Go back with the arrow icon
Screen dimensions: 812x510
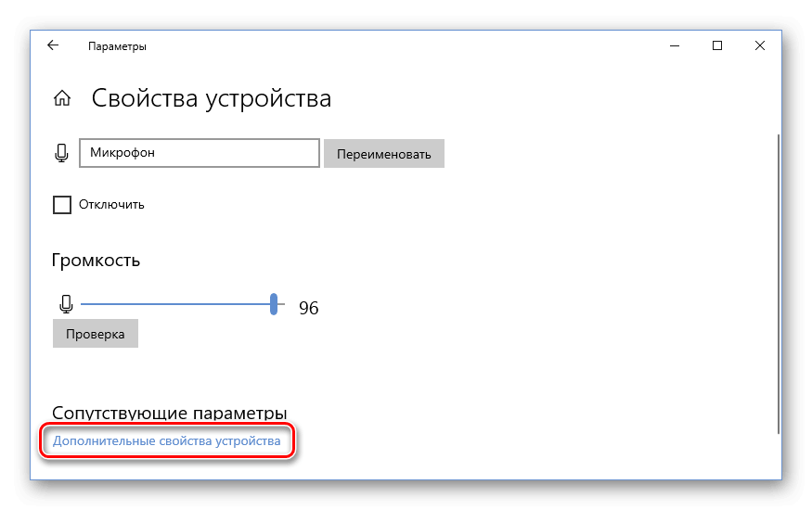pos(53,45)
